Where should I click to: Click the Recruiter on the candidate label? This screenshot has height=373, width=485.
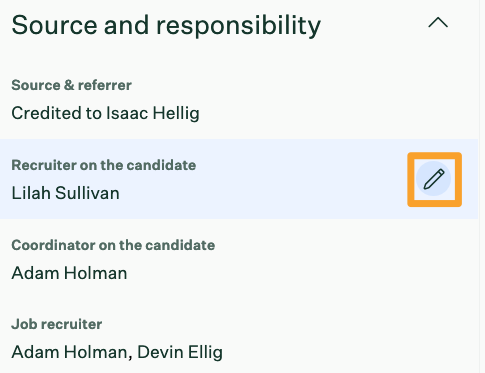pos(104,165)
